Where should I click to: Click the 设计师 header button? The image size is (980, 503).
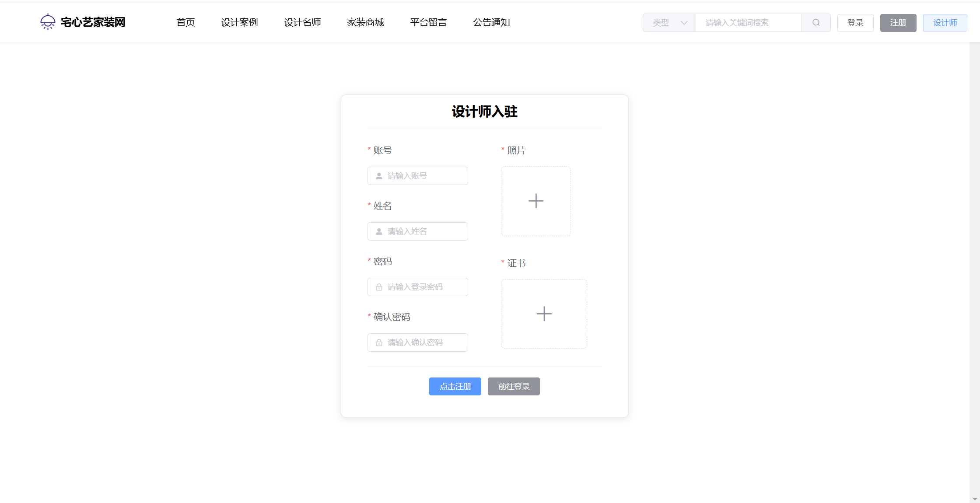click(945, 23)
